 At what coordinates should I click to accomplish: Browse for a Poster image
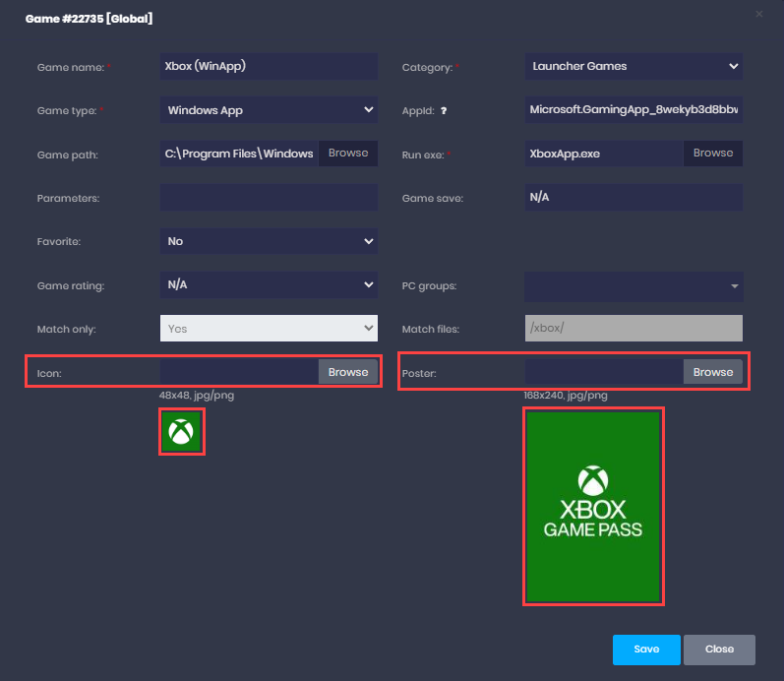pyautogui.click(x=713, y=372)
